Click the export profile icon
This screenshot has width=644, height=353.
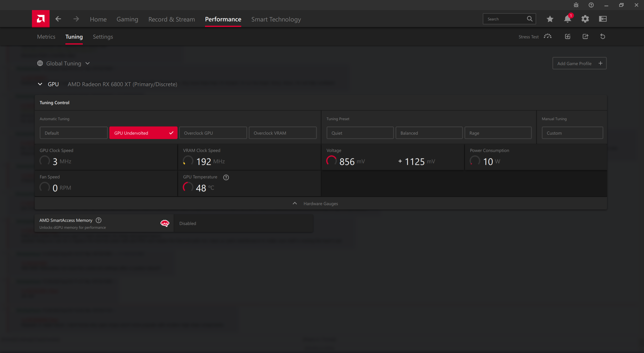[x=585, y=37]
